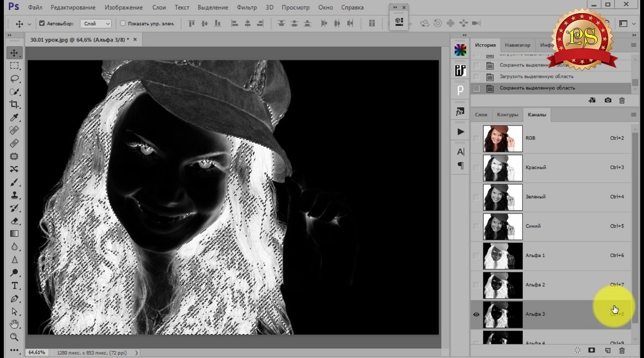Expand the toolbox double-arrow
Screen dimensions: 644x358
tap(10, 35)
